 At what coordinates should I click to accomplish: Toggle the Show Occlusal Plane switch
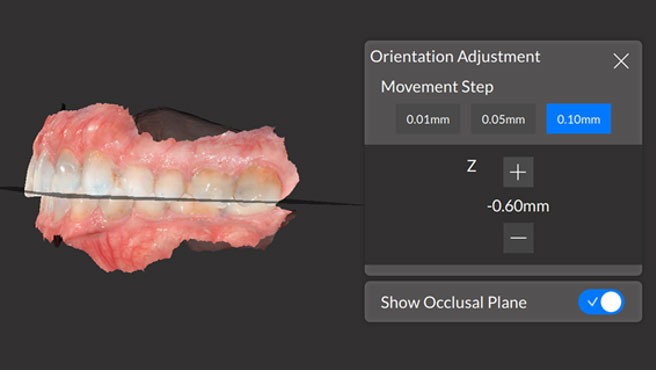(x=601, y=302)
